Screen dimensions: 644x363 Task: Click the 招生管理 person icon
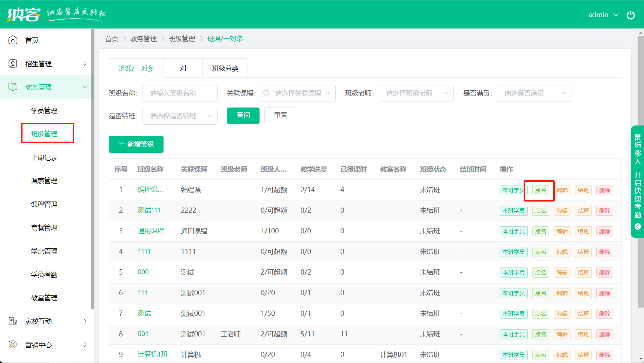pos(13,64)
